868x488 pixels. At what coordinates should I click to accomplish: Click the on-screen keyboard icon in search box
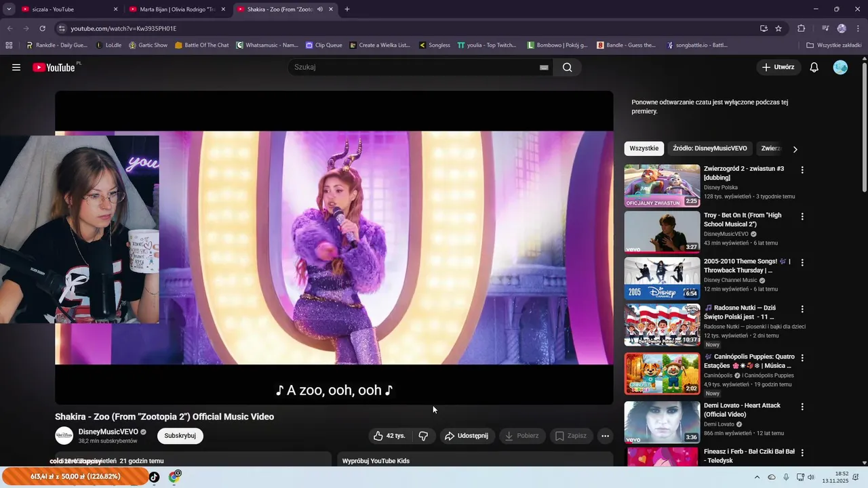click(544, 67)
